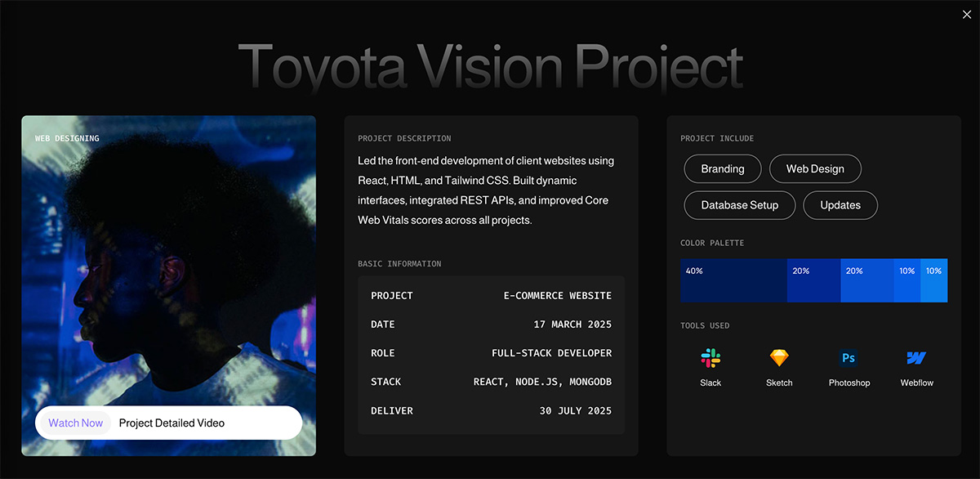The height and width of the screenshot is (479, 980).
Task: Click the Toyota Vision Project heading
Action: (490, 65)
